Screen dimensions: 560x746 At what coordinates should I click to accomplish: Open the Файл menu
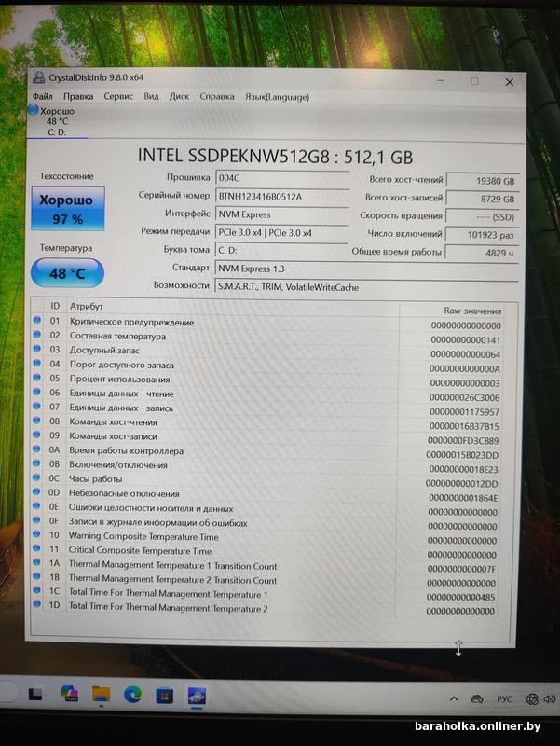pyautogui.click(x=42, y=97)
